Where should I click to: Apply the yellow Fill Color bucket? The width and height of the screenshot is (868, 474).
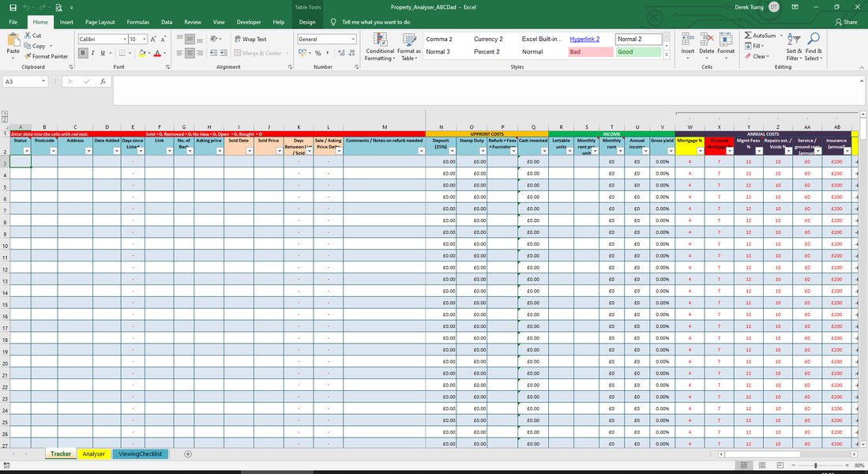[141, 53]
